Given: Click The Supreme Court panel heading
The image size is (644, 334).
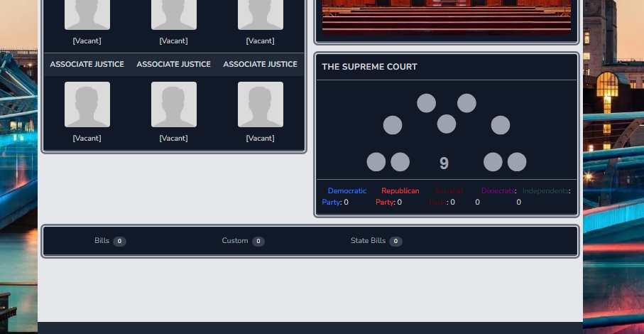Looking at the screenshot, I should click(x=369, y=67).
